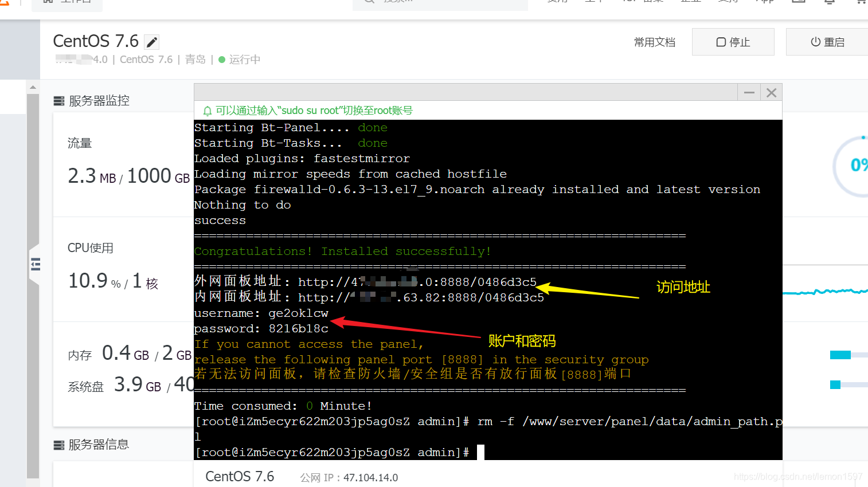Click the 服务器信息 section icon
The image size is (868, 487).
58,445
